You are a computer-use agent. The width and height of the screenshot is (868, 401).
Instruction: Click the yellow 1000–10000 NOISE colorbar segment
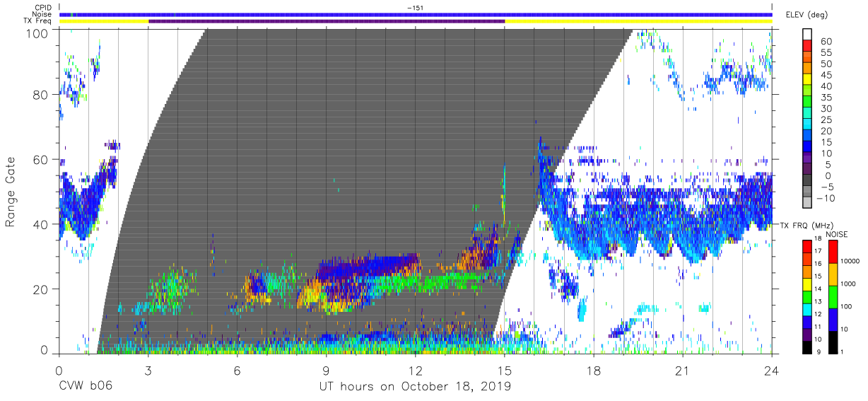click(833, 274)
